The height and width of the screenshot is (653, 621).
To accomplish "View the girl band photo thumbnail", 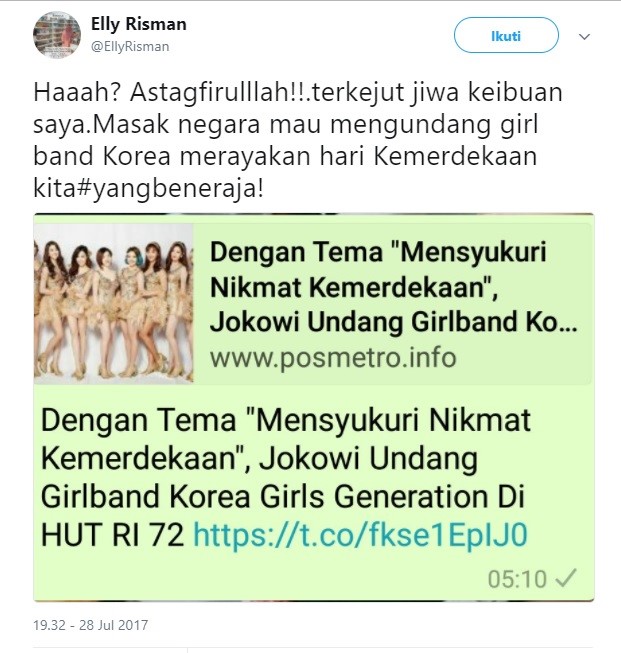I will 114,304.
